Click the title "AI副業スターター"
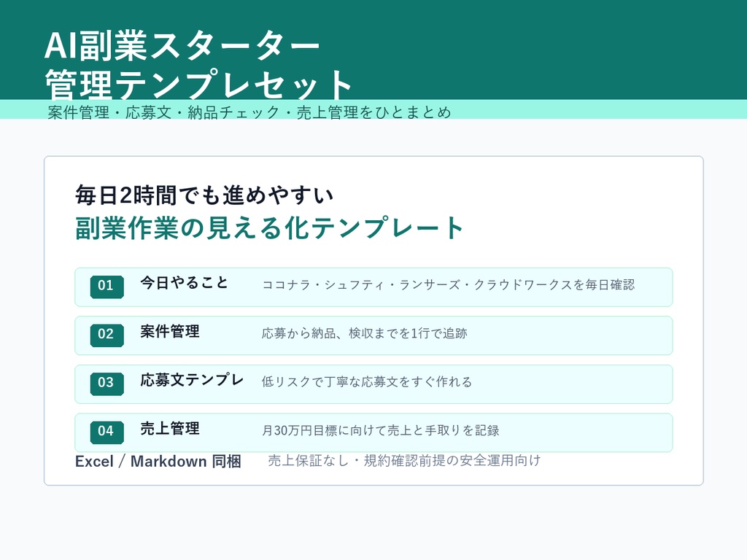747x560 pixels. point(182,46)
